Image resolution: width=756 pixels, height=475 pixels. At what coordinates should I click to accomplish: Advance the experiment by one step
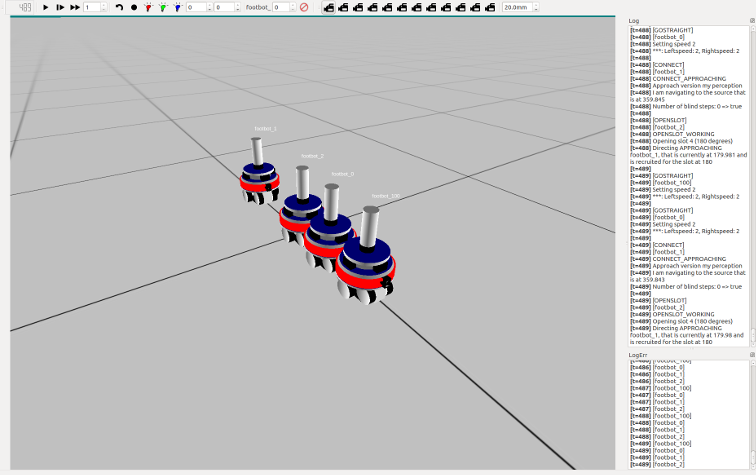pyautogui.click(x=60, y=7)
